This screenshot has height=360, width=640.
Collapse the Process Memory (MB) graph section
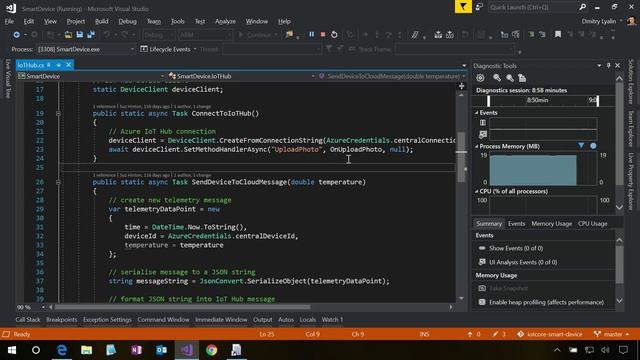476,146
